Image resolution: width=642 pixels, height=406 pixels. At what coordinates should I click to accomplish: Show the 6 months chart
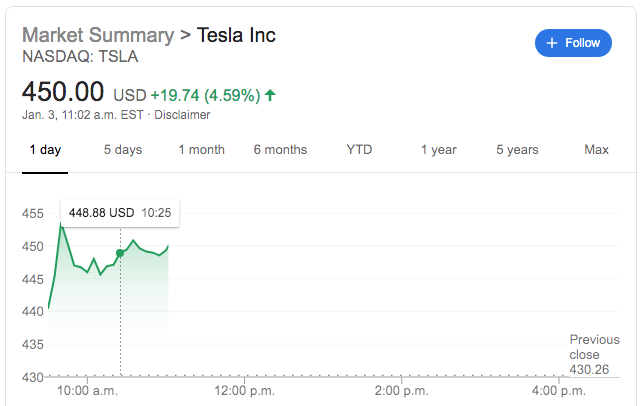[280, 150]
